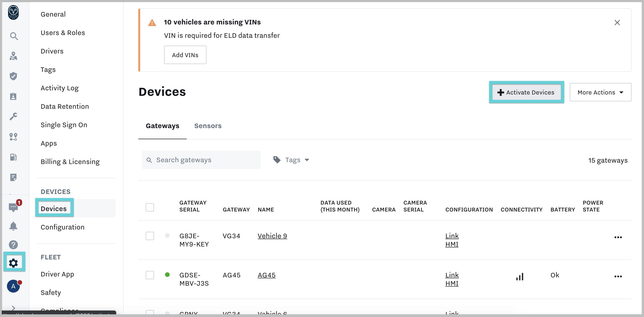Open General settings
Image resolution: width=644 pixels, height=317 pixels.
53,14
